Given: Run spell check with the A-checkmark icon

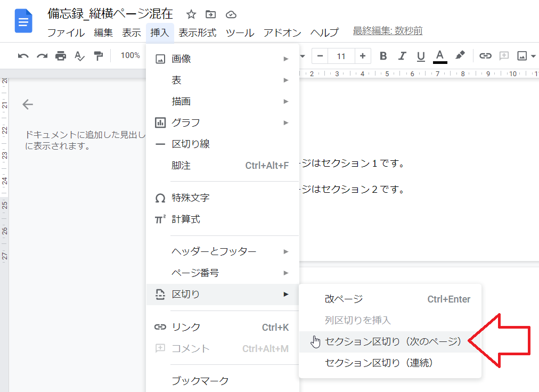Looking at the screenshot, I should point(79,56).
